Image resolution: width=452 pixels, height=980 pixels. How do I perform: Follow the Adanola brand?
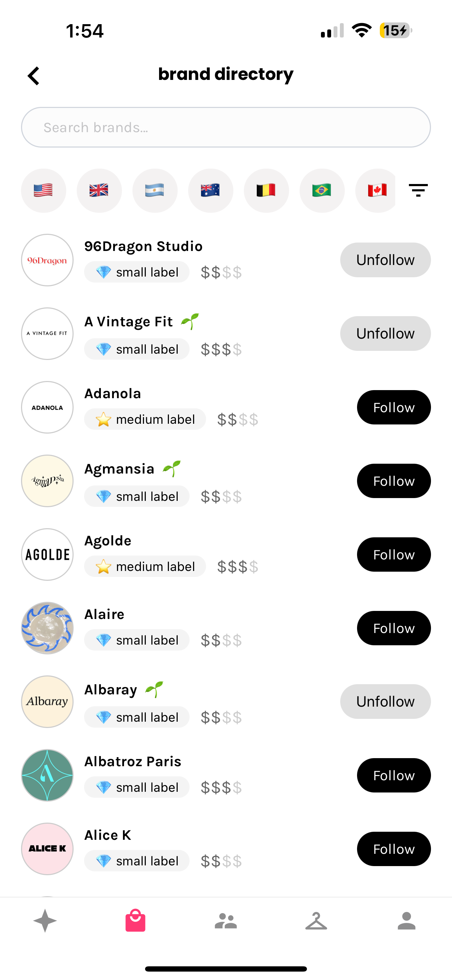393,407
